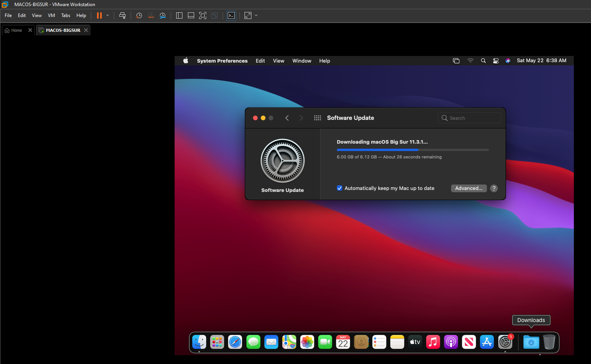Open VMware Tabs menu

pos(66,15)
